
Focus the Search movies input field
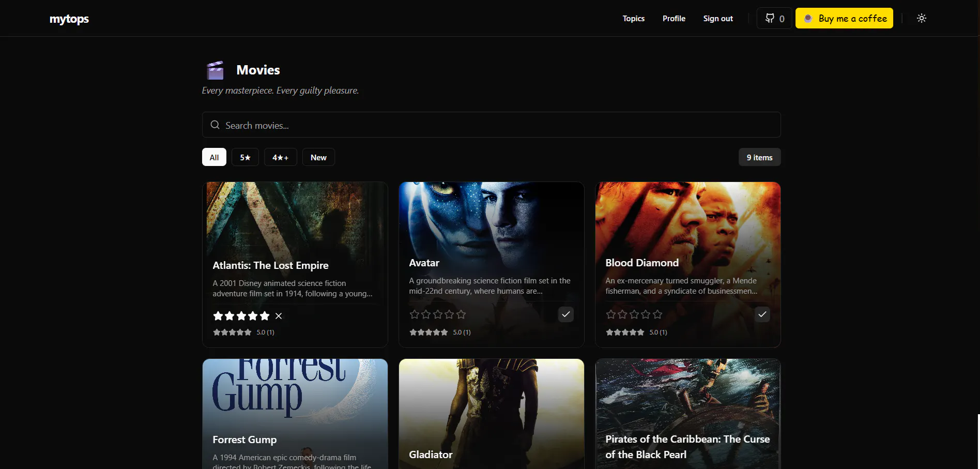pyautogui.click(x=491, y=125)
